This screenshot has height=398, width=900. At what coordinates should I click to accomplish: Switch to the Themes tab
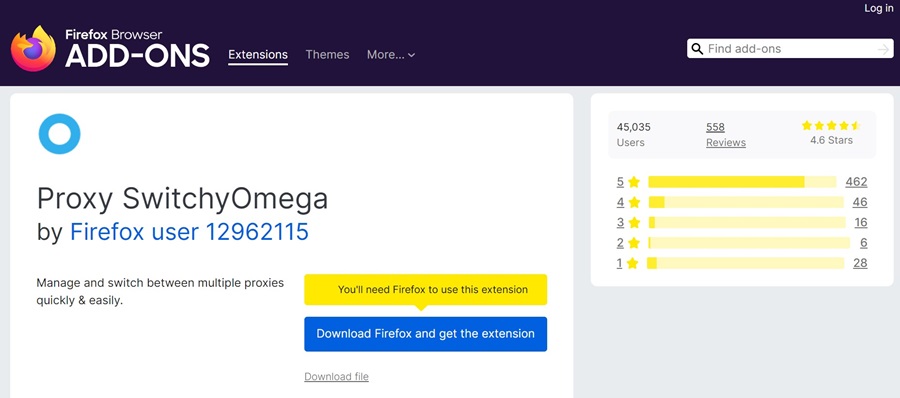point(327,55)
